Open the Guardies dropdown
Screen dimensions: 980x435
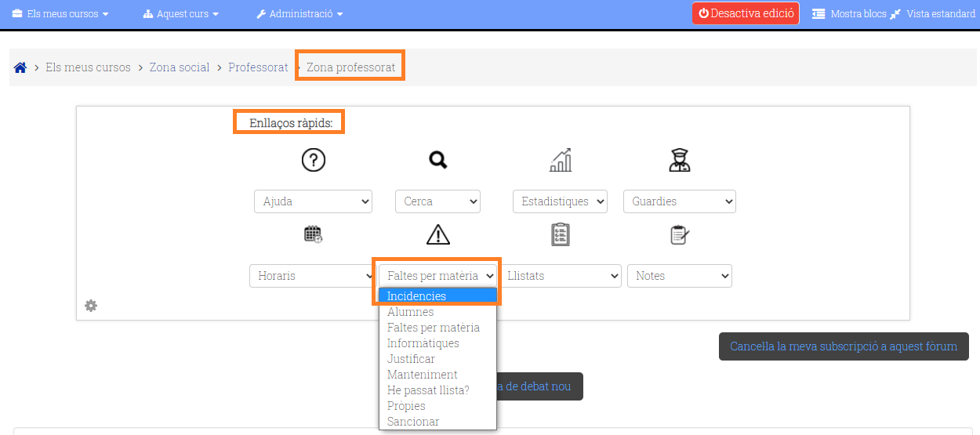click(x=679, y=201)
